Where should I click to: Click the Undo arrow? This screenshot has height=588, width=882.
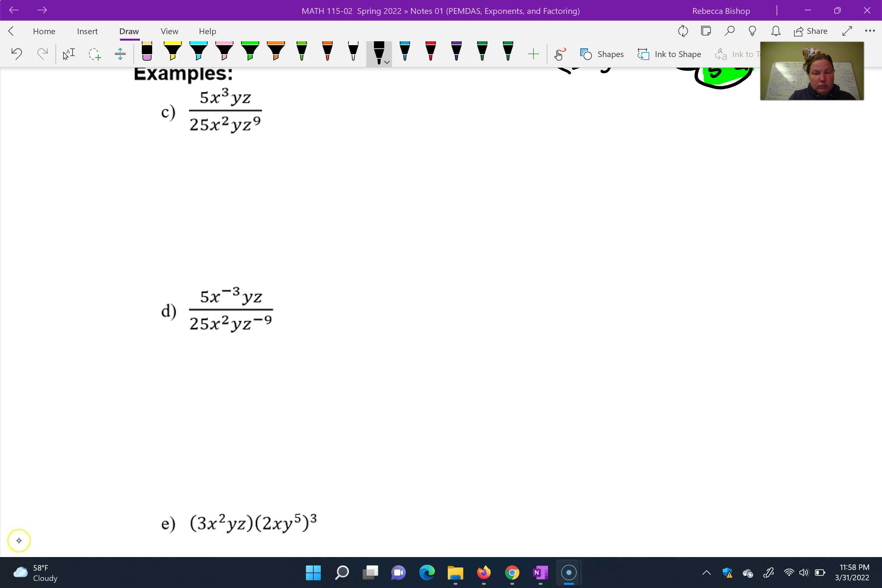click(16, 54)
